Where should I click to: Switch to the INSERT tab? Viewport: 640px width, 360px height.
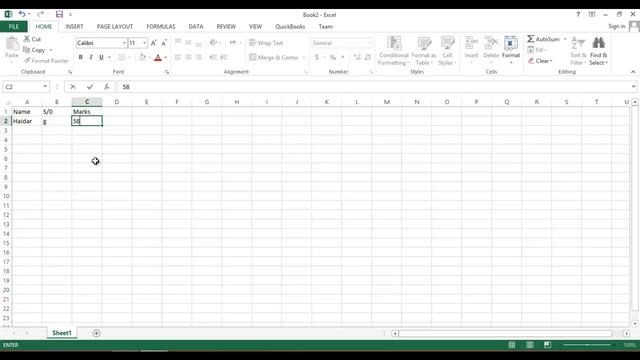tap(74, 27)
